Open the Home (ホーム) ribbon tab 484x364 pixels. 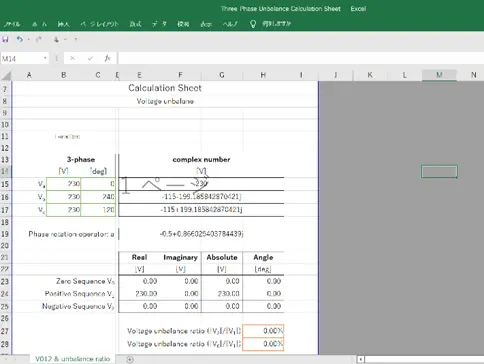39,24
